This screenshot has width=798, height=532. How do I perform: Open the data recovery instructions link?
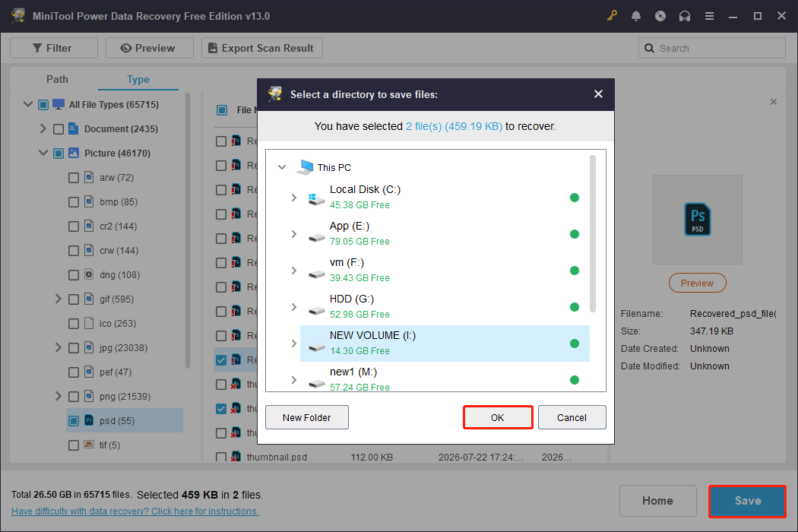(135, 511)
